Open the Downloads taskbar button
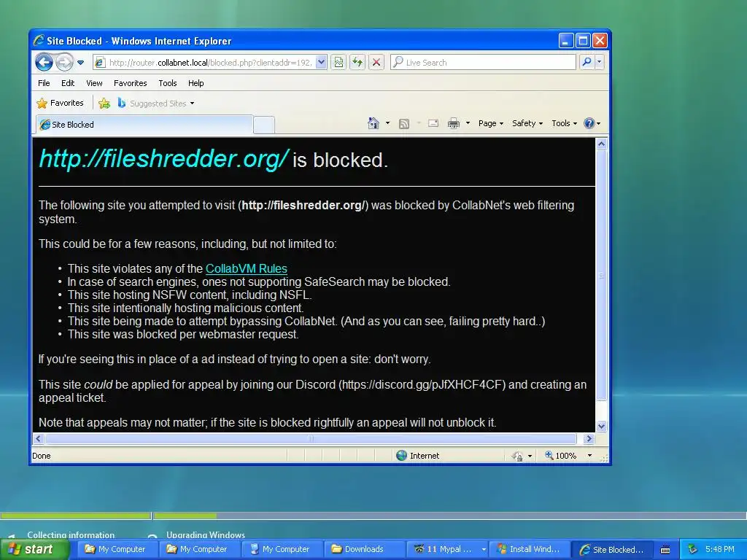The height and width of the screenshot is (560, 747). [x=365, y=549]
